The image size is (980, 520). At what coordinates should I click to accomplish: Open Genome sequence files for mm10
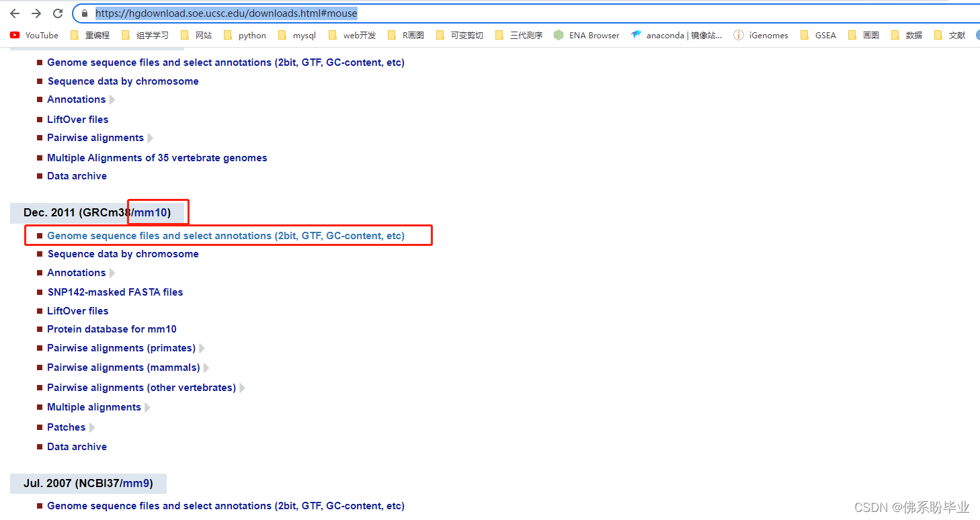(226, 235)
